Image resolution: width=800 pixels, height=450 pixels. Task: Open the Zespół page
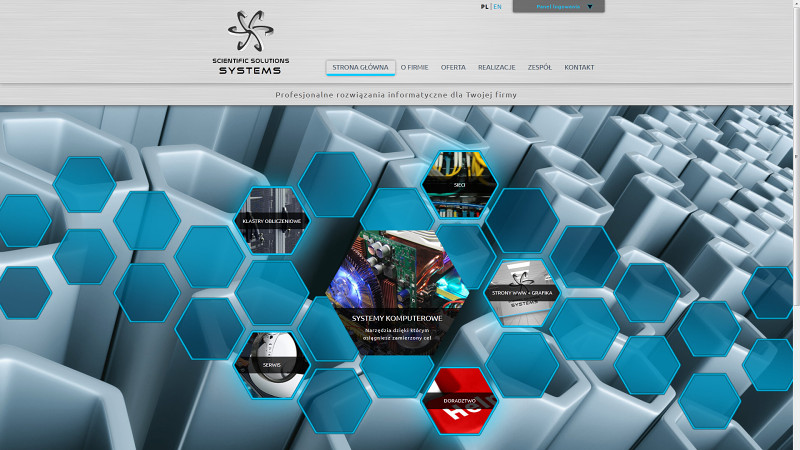click(x=540, y=67)
